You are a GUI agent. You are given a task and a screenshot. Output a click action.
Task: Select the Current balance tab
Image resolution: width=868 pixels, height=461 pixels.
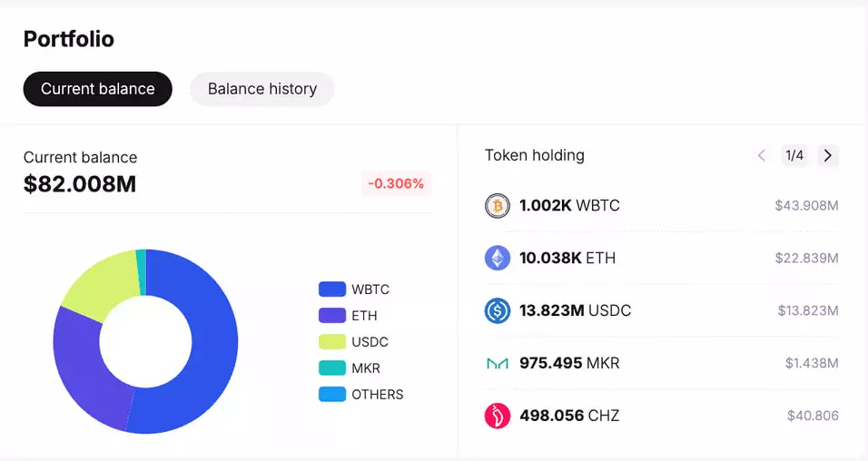click(97, 89)
